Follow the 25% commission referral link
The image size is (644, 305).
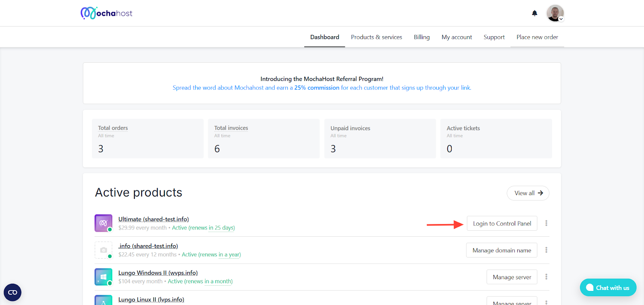click(322, 88)
